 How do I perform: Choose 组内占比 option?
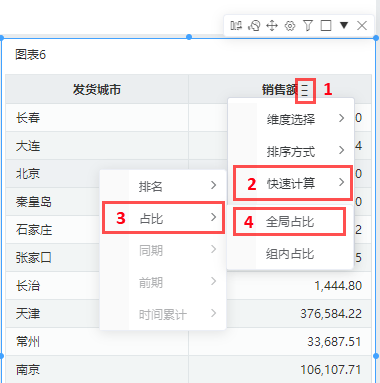290,254
